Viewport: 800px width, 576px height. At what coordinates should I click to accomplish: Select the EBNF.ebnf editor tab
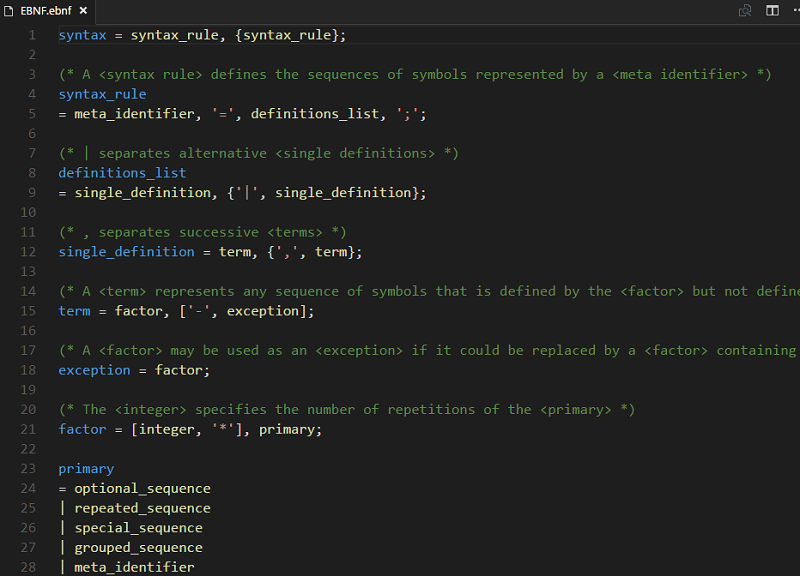point(47,11)
